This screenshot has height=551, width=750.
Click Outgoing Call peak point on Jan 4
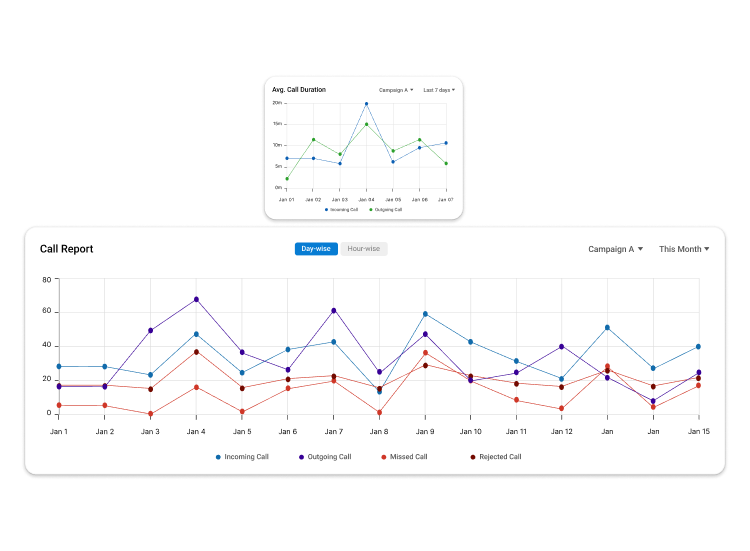point(196,299)
